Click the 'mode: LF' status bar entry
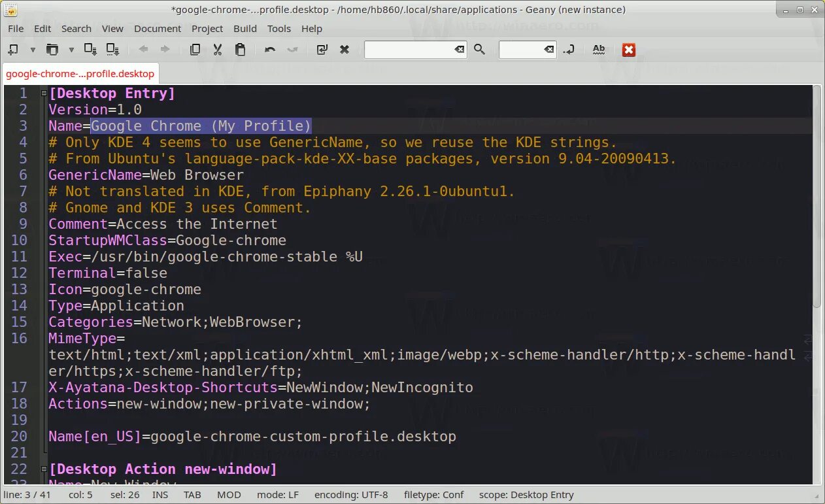Screen dimensions: 825x504 [278, 495]
